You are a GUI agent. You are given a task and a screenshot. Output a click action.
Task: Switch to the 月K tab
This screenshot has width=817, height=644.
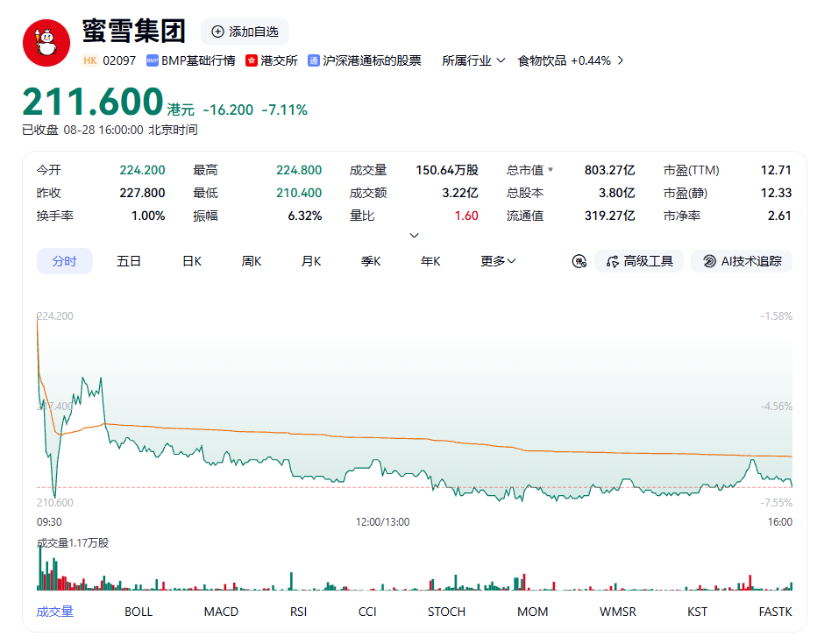[311, 261]
